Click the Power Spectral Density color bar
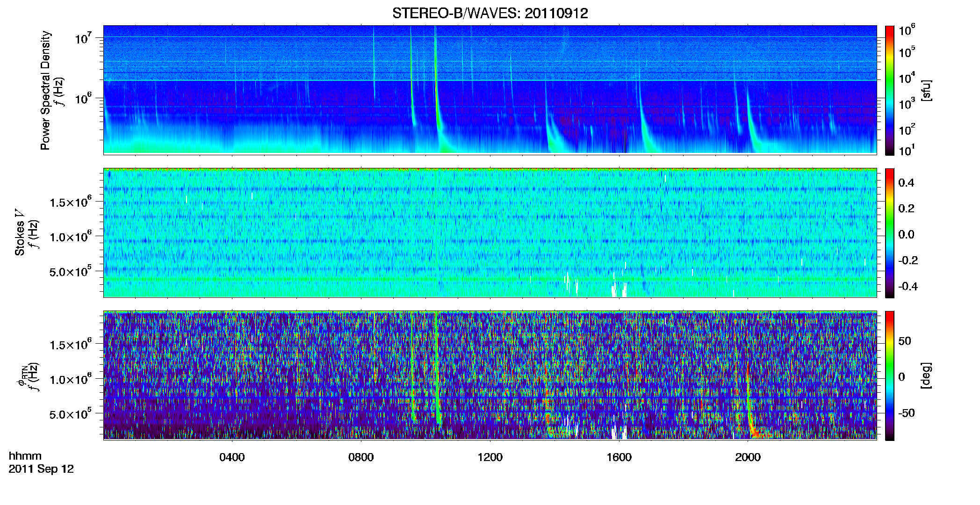 coord(890,90)
